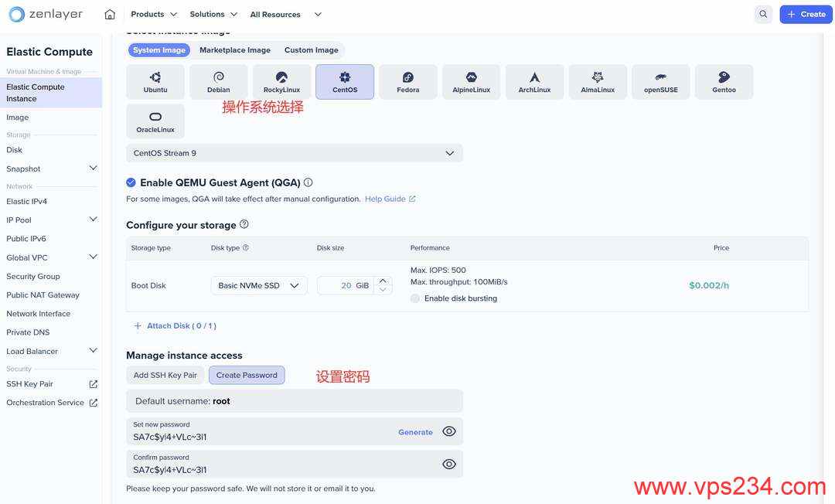Increase disk size with the stepper arrow
Image resolution: width=835 pixels, height=504 pixels.
[382, 281]
